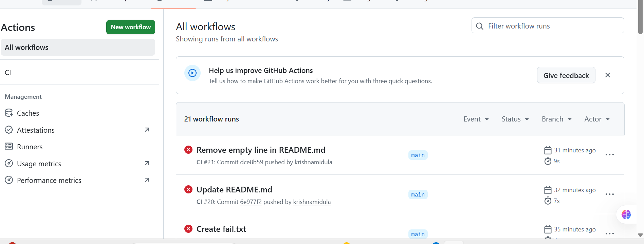The image size is (644, 244).
Task: Click the play icon in feedback banner
Action: tap(192, 73)
